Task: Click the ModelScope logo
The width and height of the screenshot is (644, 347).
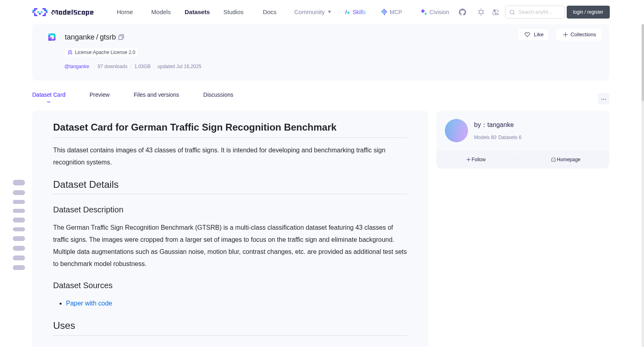Action: point(63,12)
